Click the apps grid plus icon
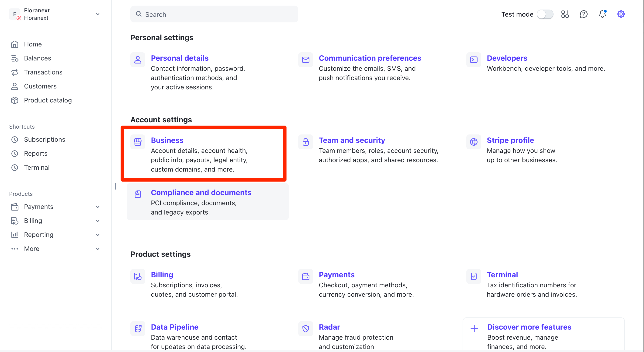The image size is (644, 352). (x=565, y=14)
